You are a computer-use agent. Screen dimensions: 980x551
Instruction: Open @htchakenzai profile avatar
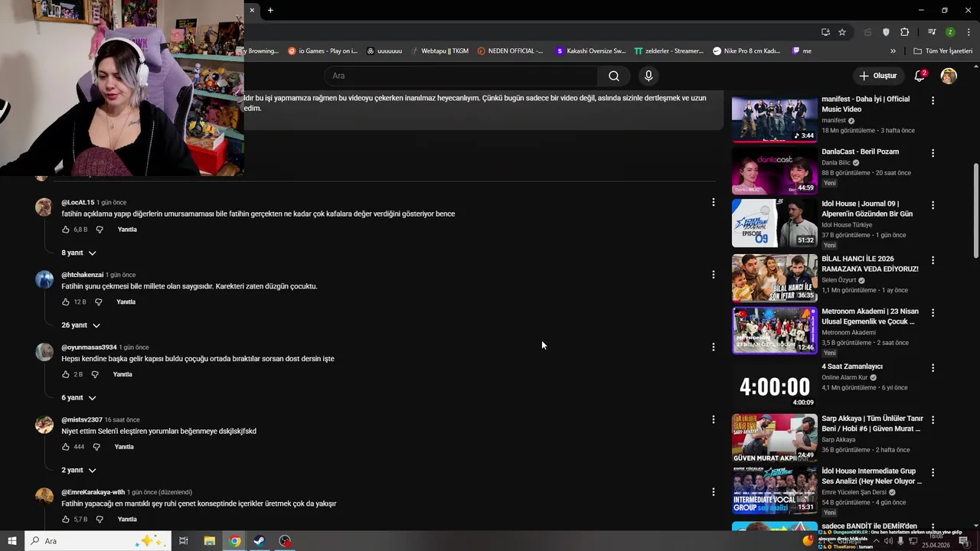[x=44, y=279]
